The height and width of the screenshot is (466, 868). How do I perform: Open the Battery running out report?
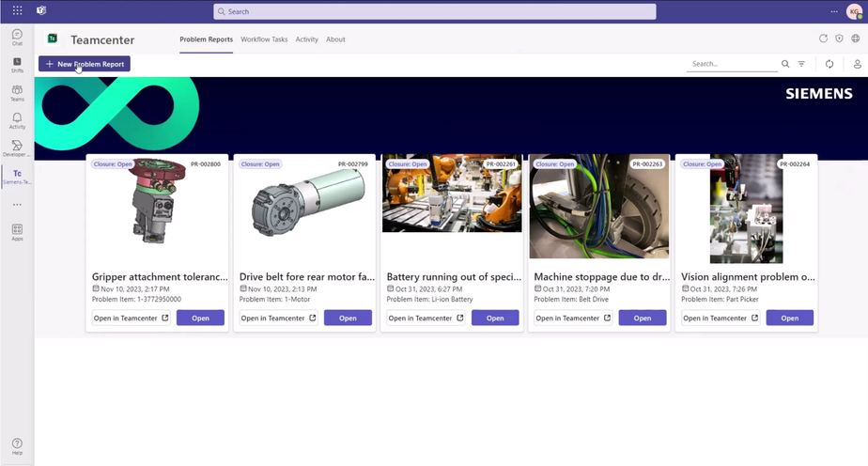[x=495, y=318]
